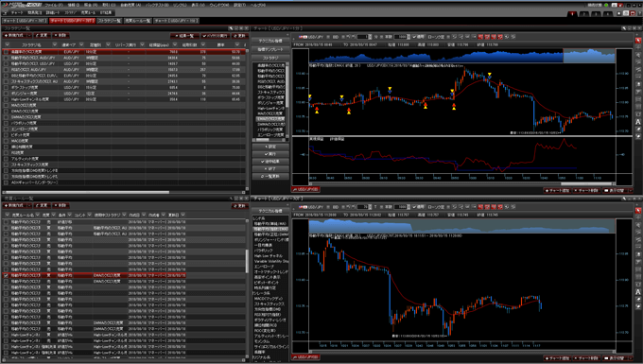The width and height of the screenshot is (643, 364).
Task: Click the BD toolbar item in upper chart
Action: pos(336,37)
